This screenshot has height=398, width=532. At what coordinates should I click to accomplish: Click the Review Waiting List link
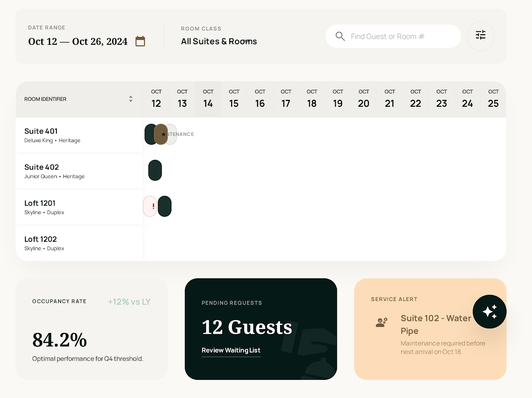point(231,350)
